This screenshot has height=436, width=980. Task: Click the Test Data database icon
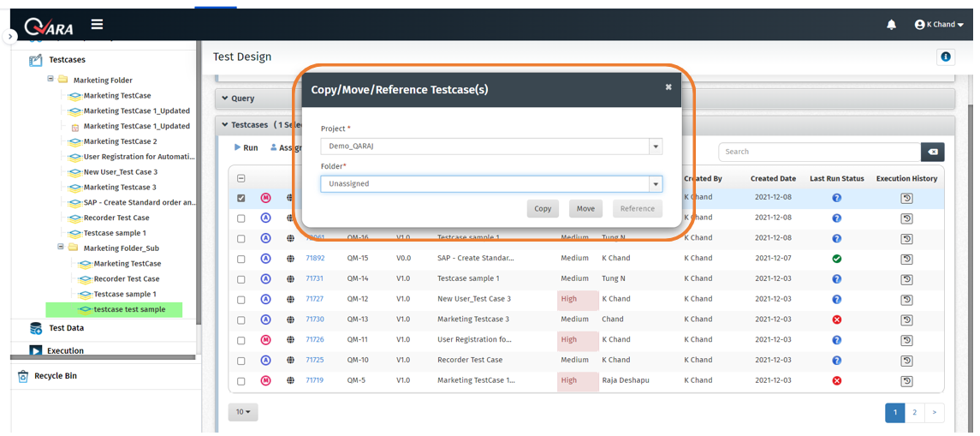(x=36, y=328)
